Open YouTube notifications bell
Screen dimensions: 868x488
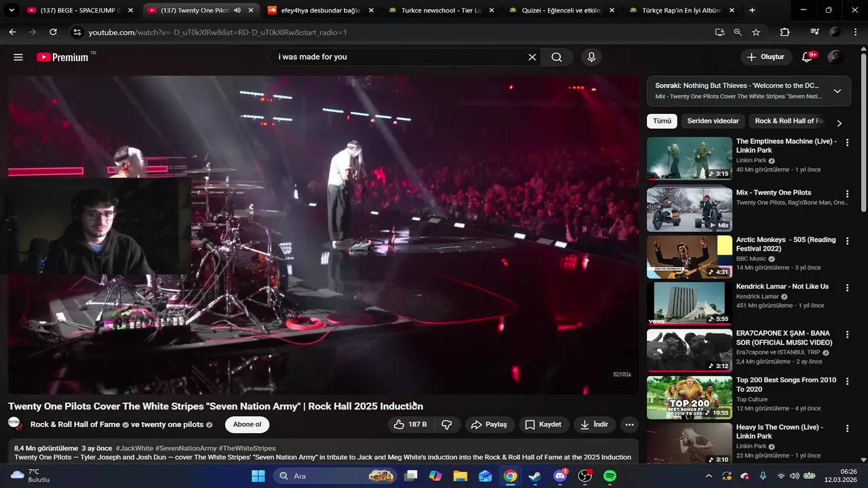(x=807, y=57)
